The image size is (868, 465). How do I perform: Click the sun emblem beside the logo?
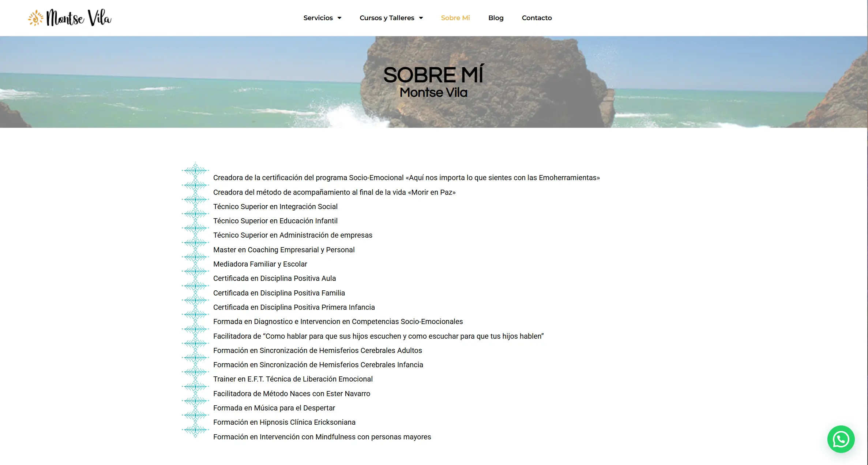click(x=35, y=18)
